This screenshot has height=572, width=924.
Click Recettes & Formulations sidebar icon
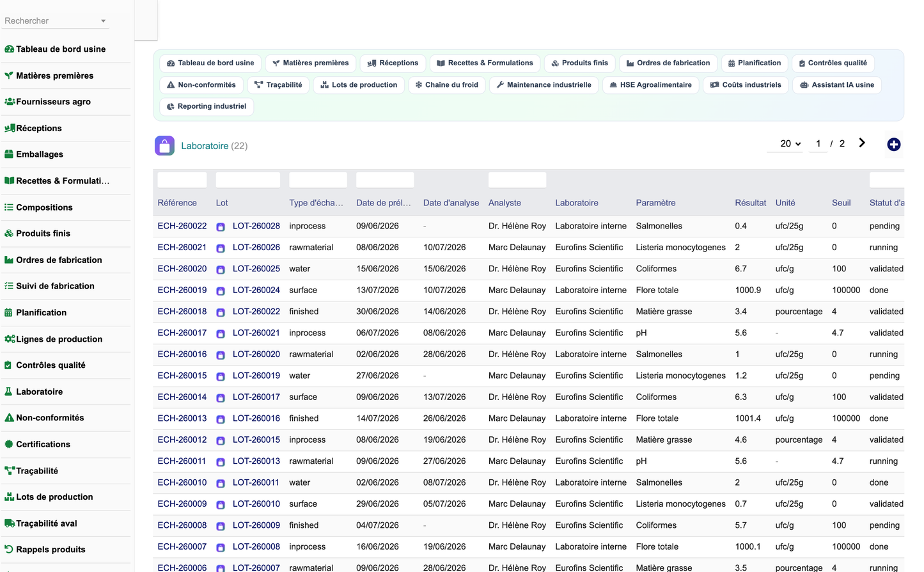(x=9, y=180)
